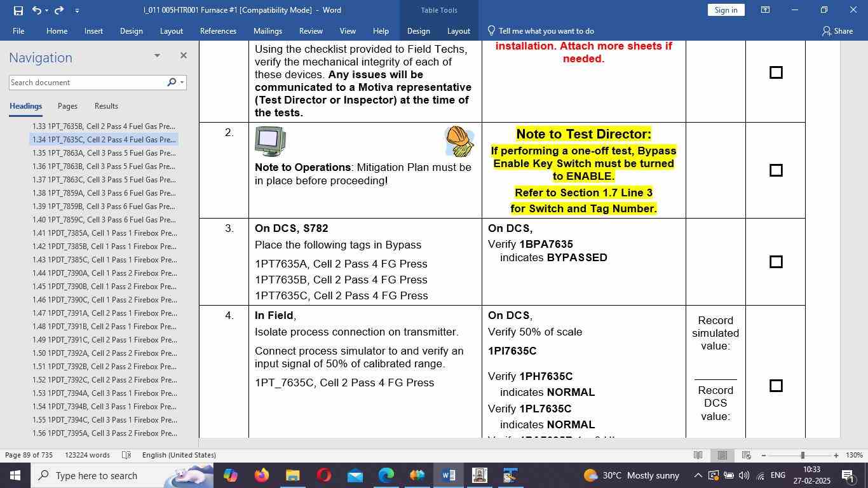Image resolution: width=868 pixels, height=488 pixels.
Task: Go to heading 1.53 1PDT_7394A
Action: [104, 393]
